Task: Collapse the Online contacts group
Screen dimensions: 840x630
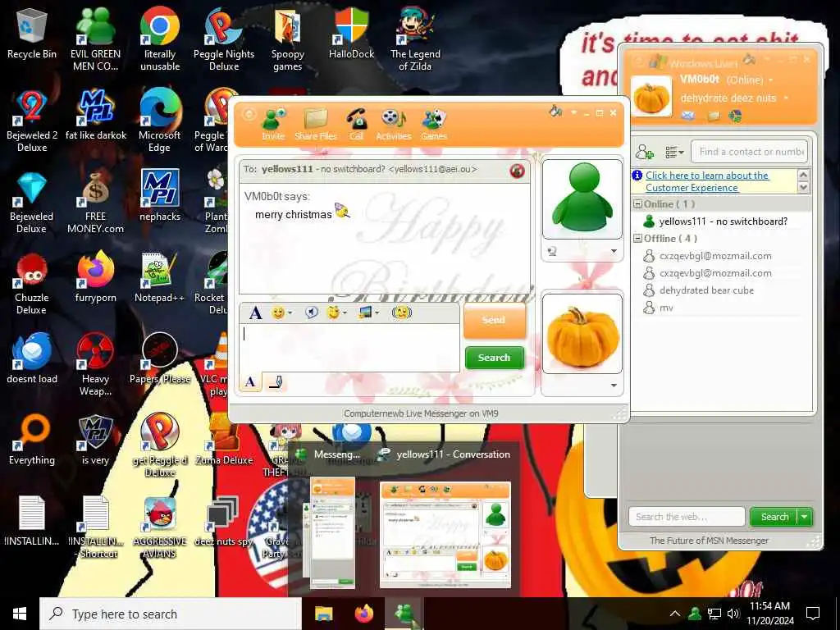Action: (x=637, y=204)
